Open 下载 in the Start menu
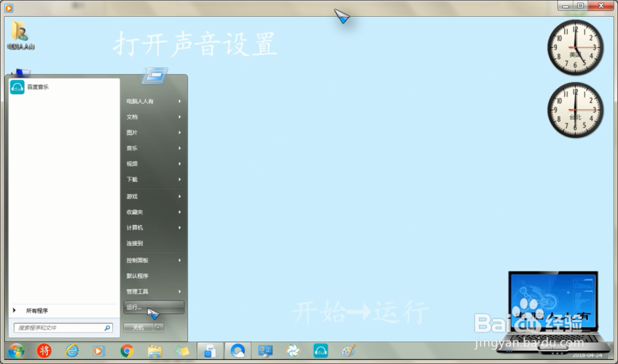This screenshot has height=364, width=618. (x=154, y=180)
